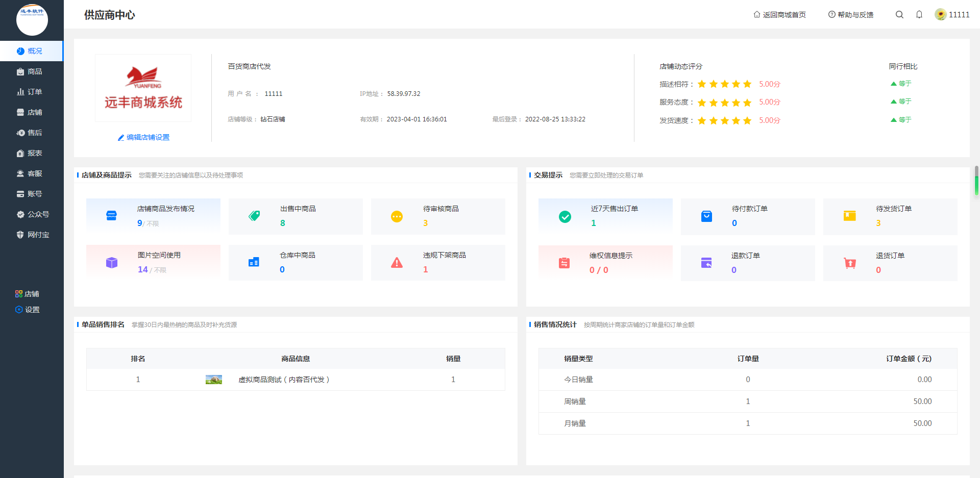Image resolution: width=980 pixels, height=478 pixels.
Task: Click the 近7天售出订单 green check icon
Action: pyautogui.click(x=565, y=217)
